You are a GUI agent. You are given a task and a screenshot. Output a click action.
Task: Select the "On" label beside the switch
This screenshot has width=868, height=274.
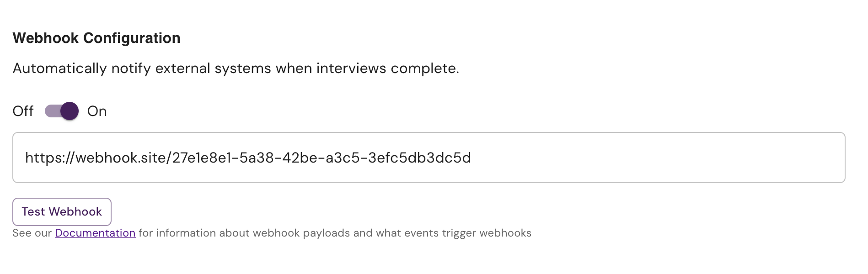coord(97,111)
